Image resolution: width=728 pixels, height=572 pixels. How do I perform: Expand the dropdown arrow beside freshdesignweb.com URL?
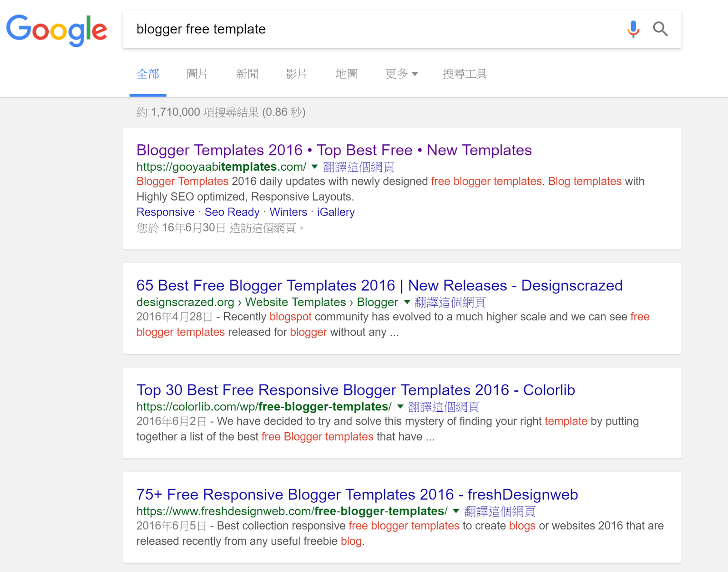(456, 511)
